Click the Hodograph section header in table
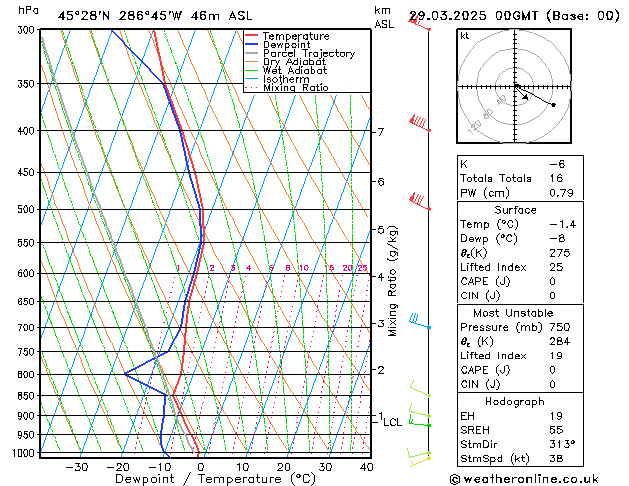Viewport: 629px width, 486px height. (515, 402)
